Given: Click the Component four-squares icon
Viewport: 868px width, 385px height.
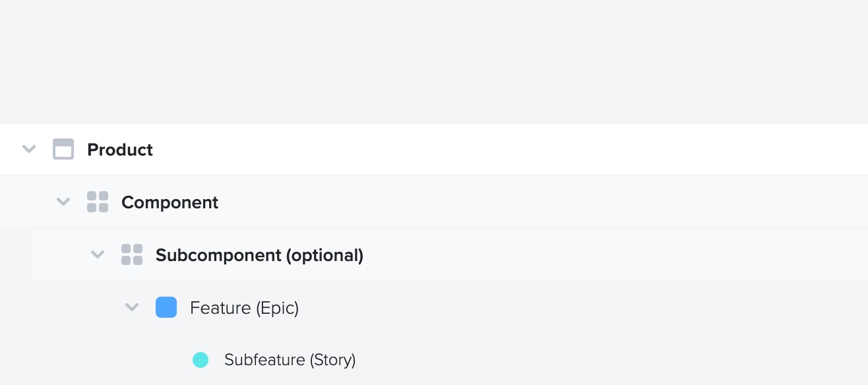Looking at the screenshot, I should click(98, 202).
